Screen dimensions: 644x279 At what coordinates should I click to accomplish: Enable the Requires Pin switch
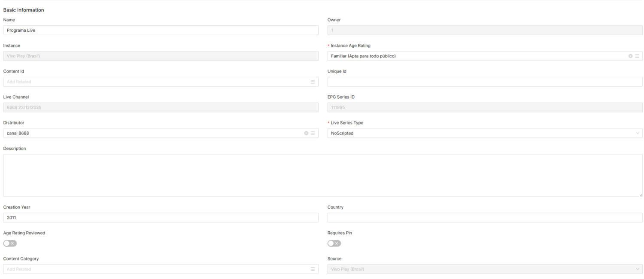click(x=334, y=243)
